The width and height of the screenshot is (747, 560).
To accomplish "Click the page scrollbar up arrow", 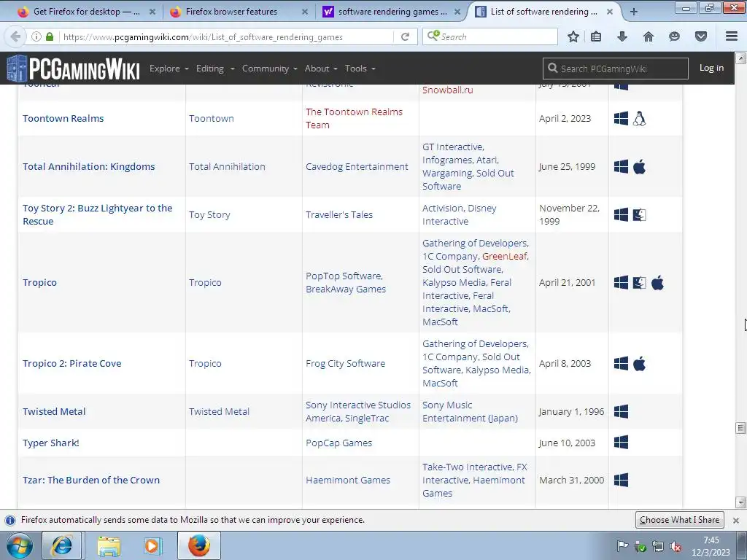I will (x=741, y=58).
